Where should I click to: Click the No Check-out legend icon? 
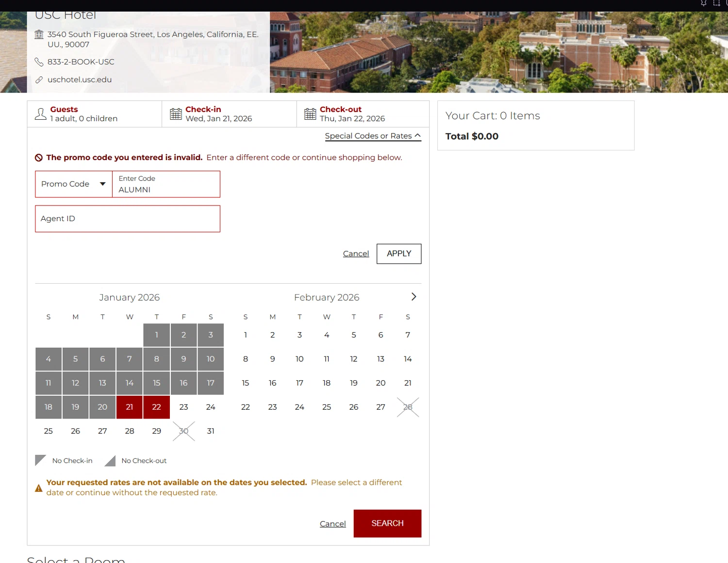pos(110,460)
